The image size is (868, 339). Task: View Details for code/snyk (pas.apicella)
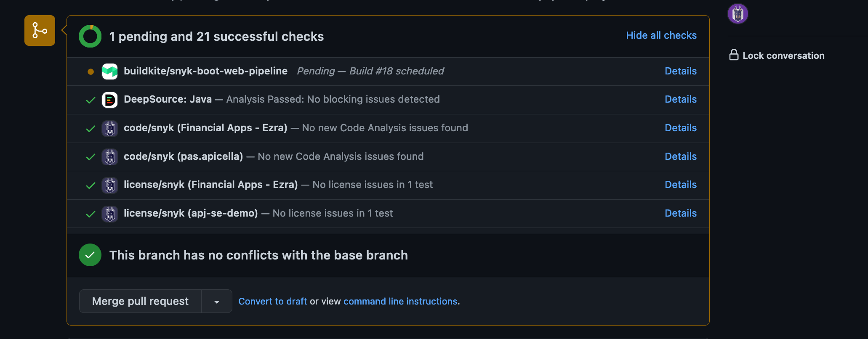coord(680,156)
